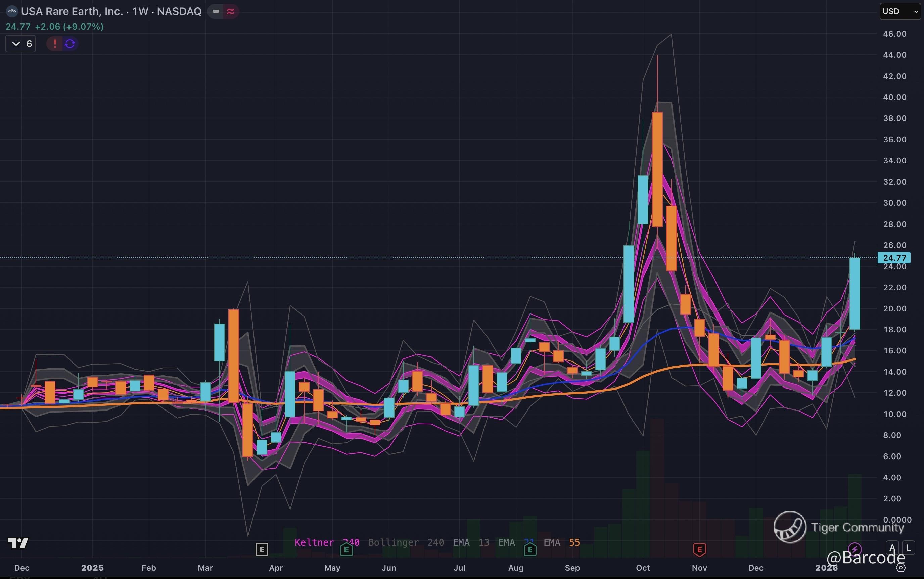Open the USD currency dropdown
The height and width of the screenshot is (579, 924).
pos(899,11)
